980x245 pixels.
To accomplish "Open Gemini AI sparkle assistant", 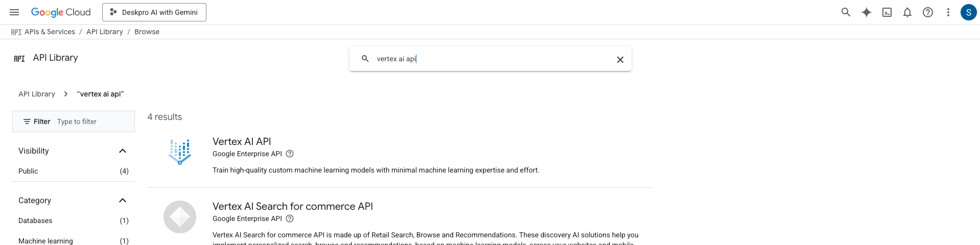I will coord(866,12).
